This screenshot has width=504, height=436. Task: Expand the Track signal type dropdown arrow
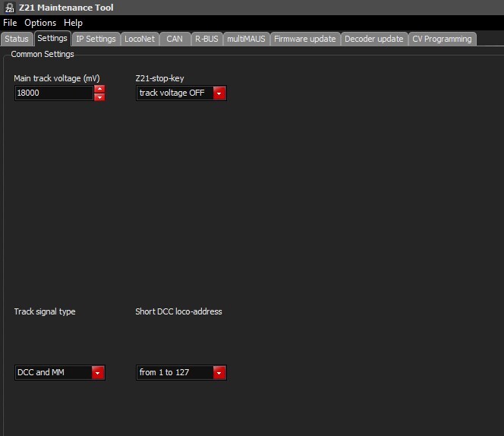pyautogui.click(x=98, y=373)
